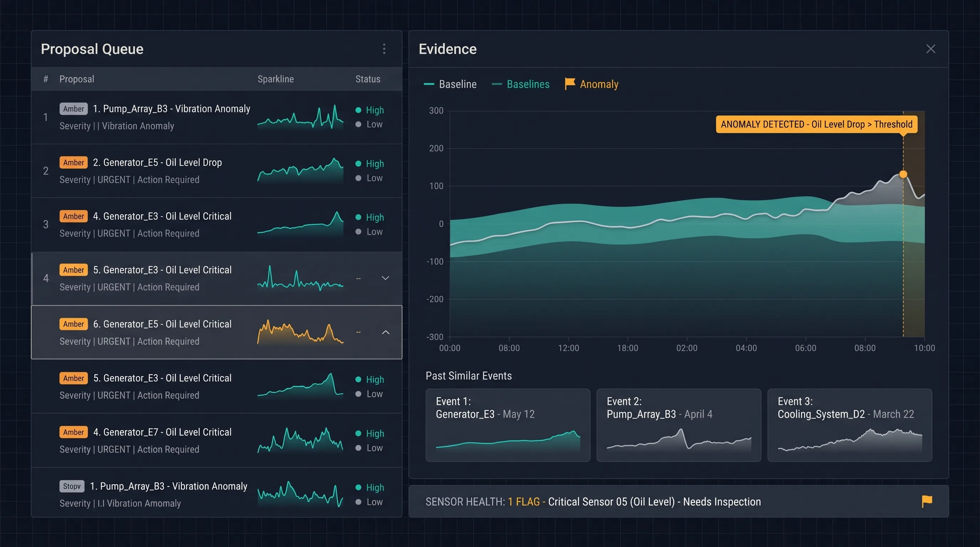Click the Stopv badge on Pump_Array_B3 row
This screenshot has height=547, width=980.
pos(72,486)
